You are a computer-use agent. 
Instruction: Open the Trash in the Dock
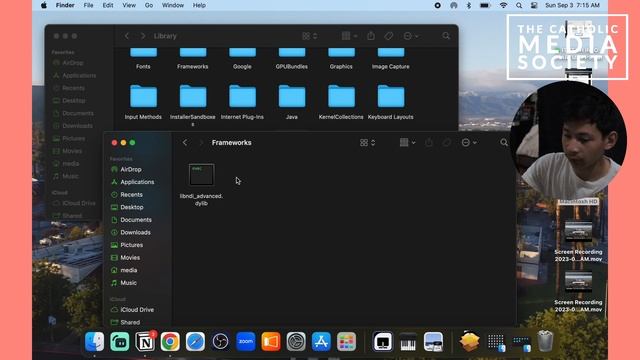545,341
